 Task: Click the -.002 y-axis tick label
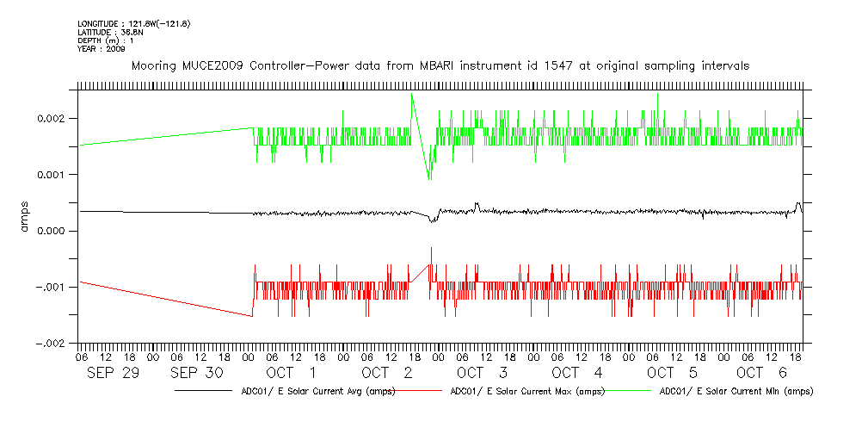[x=53, y=343]
